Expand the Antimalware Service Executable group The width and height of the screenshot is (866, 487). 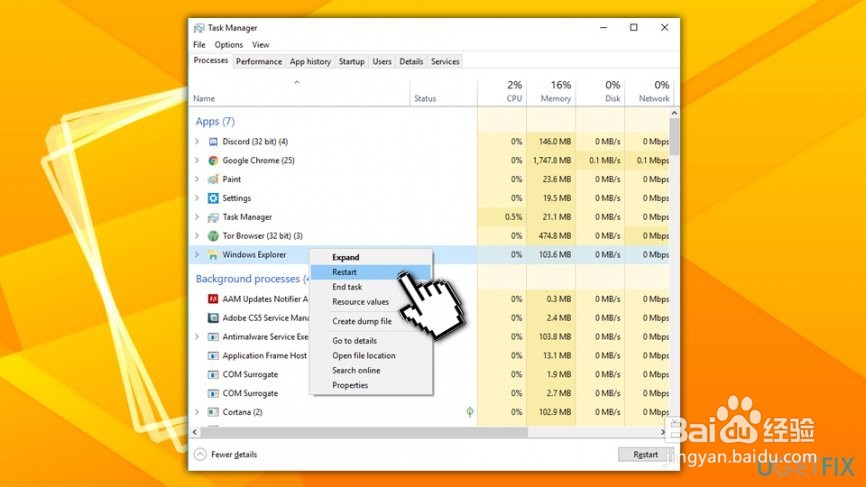197,337
